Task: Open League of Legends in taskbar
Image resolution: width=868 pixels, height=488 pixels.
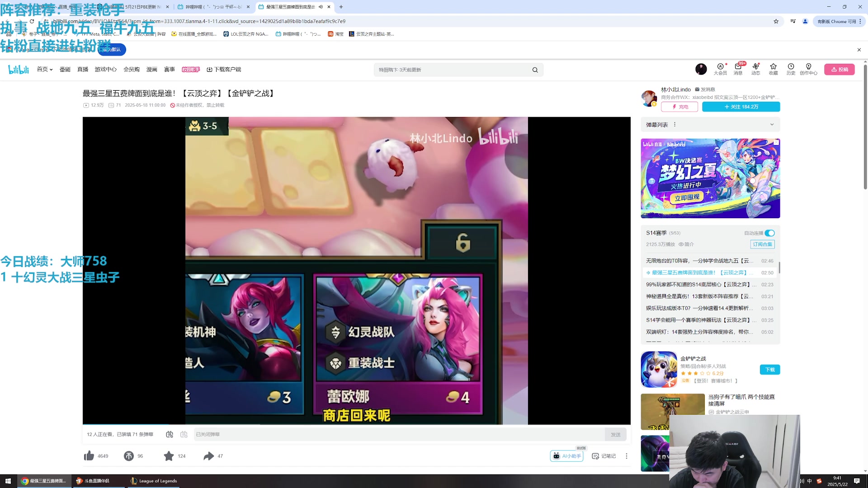Action: click(x=154, y=481)
